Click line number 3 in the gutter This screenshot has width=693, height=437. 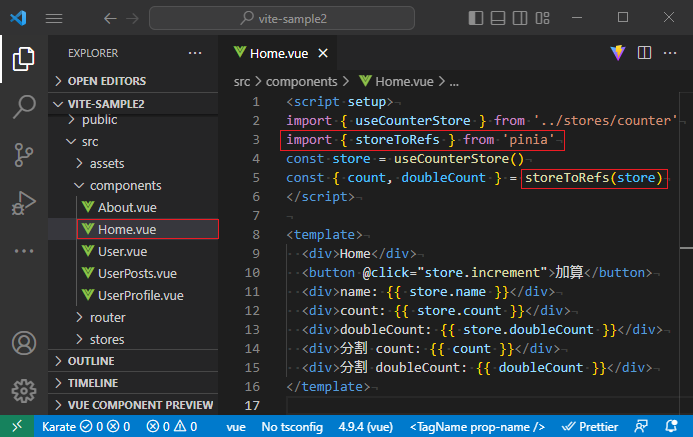pyautogui.click(x=256, y=140)
